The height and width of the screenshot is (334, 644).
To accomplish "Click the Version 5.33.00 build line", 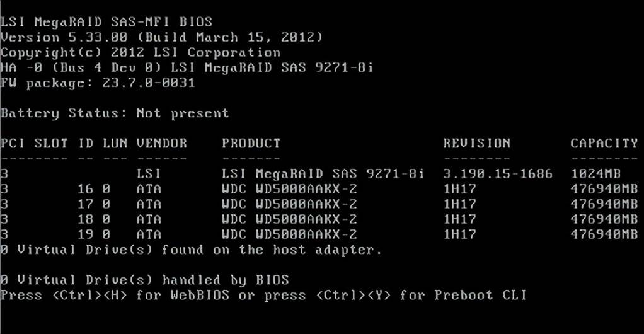I will pyautogui.click(x=161, y=37).
